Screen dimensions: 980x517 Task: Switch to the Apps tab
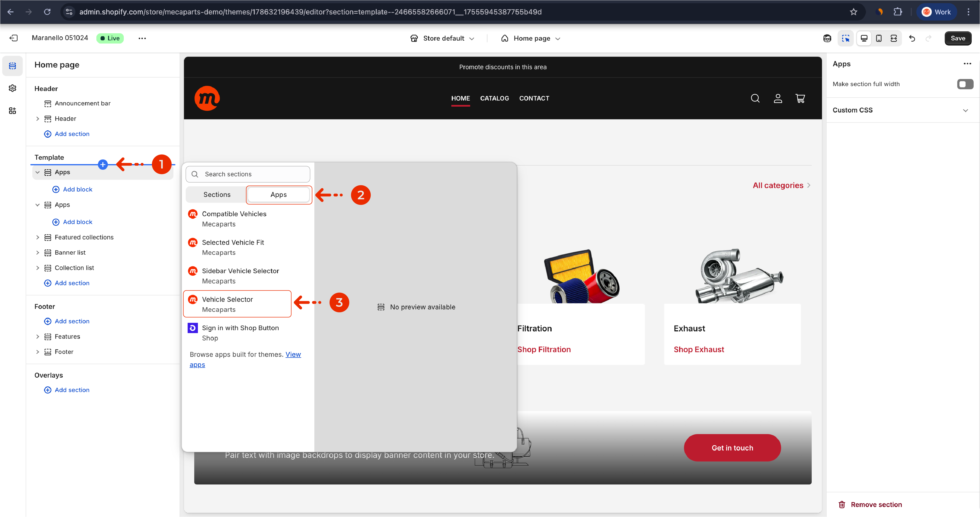(278, 195)
